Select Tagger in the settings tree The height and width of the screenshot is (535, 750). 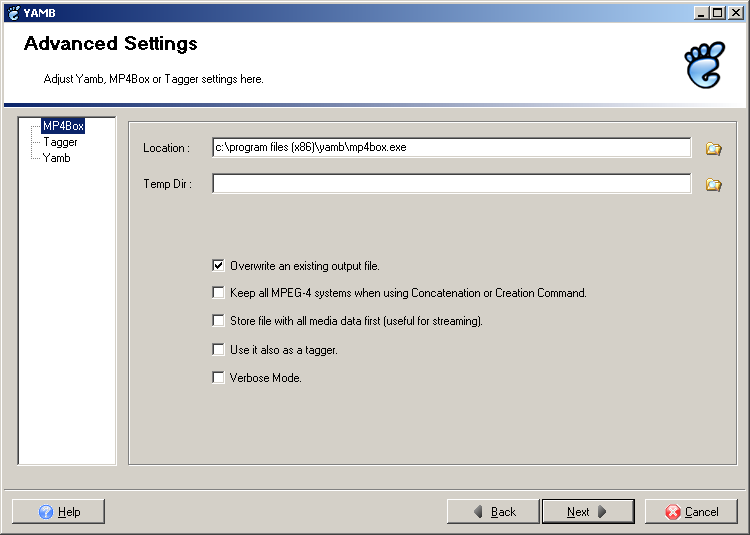tap(60, 142)
